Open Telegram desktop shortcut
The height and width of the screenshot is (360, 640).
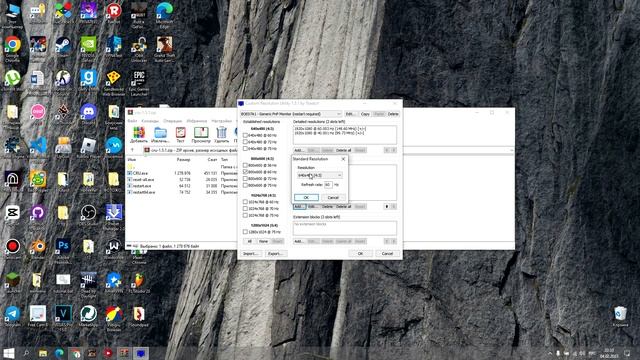pyautogui.click(x=13, y=313)
